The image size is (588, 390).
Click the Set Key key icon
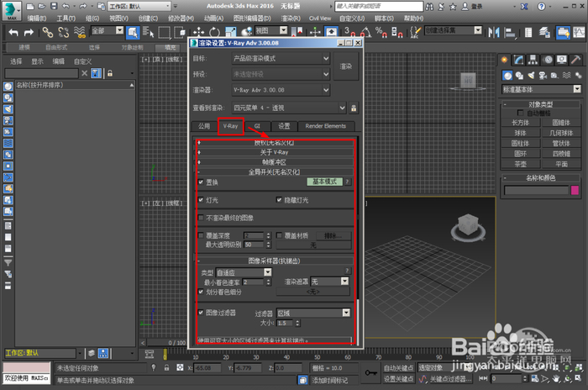tap(371, 372)
